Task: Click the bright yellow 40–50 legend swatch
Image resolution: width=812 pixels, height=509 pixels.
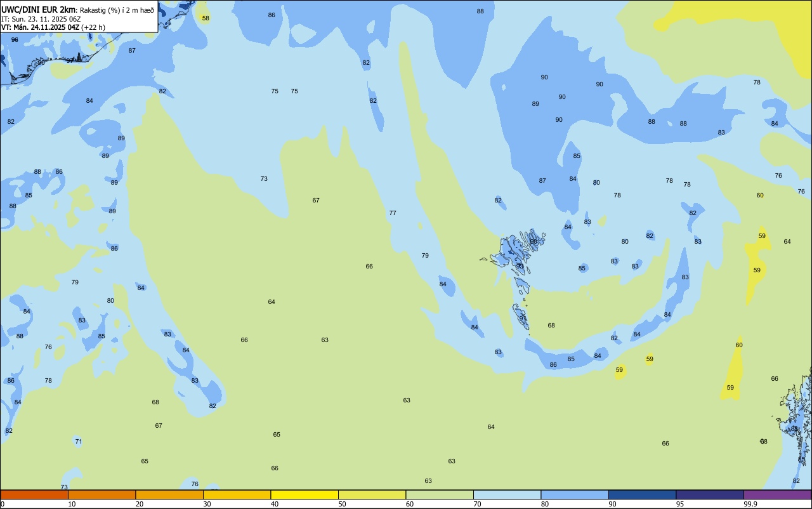Action: pos(304,494)
